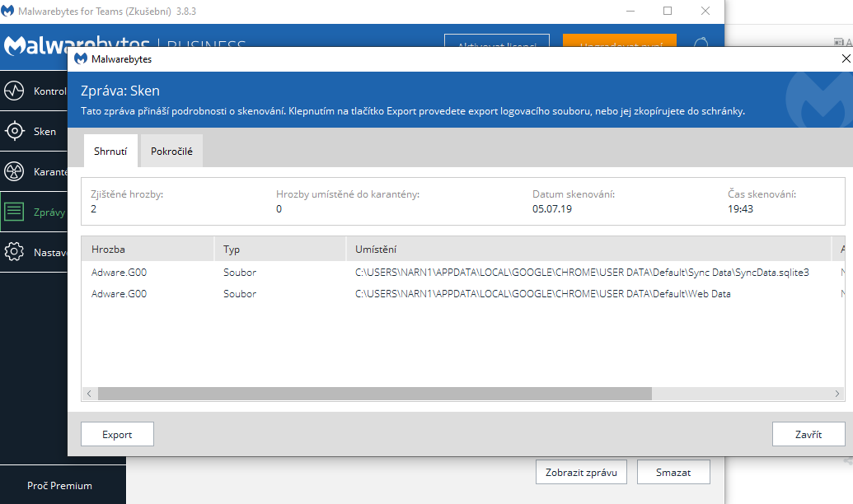Click Soubor type in the Web Data row
Screen dimensions: 853x504
[x=240, y=294]
